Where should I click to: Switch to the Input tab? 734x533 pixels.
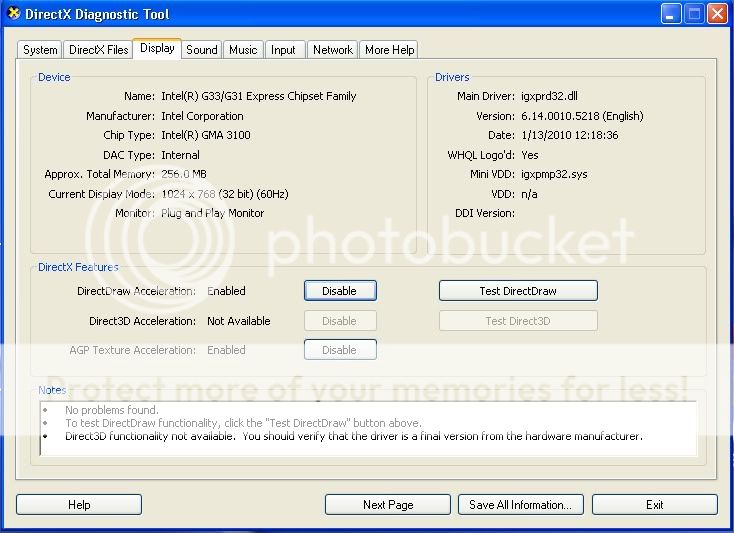[x=284, y=50]
